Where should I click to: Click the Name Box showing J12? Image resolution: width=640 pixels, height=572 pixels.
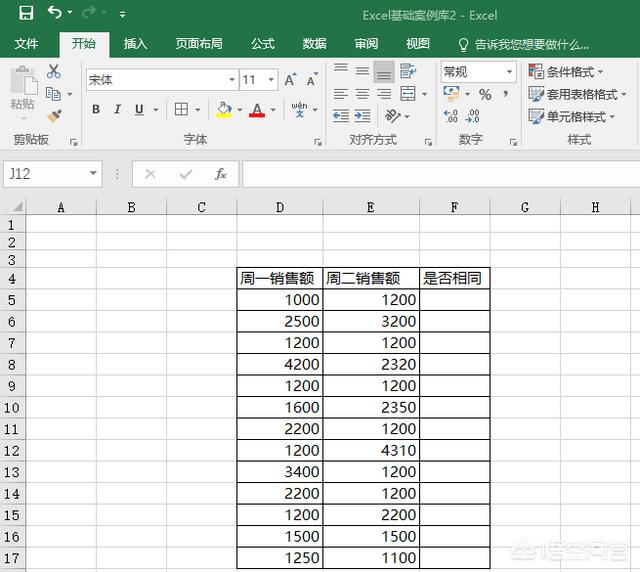tap(52, 174)
